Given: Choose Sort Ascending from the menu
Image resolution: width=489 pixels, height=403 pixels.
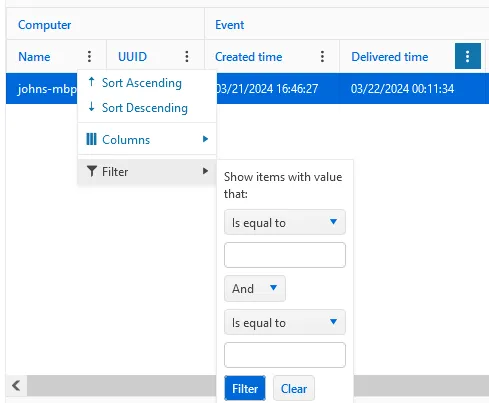Looking at the screenshot, I should [x=147, y=82].
